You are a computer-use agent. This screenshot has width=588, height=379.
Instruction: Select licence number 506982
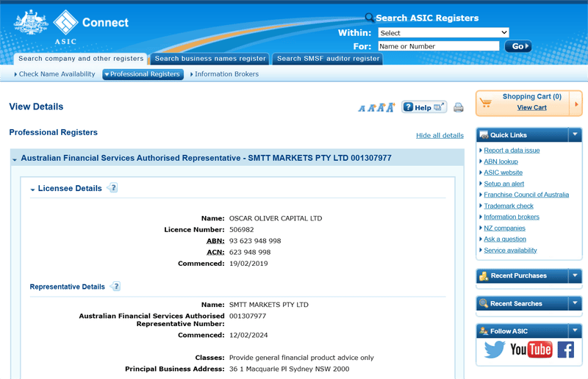242,229
